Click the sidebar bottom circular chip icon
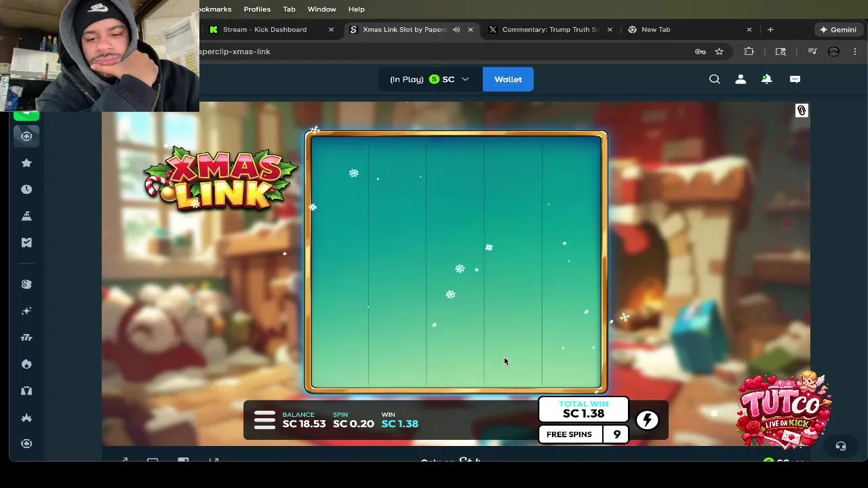This screenshot has height=488, width=868. 26,443
